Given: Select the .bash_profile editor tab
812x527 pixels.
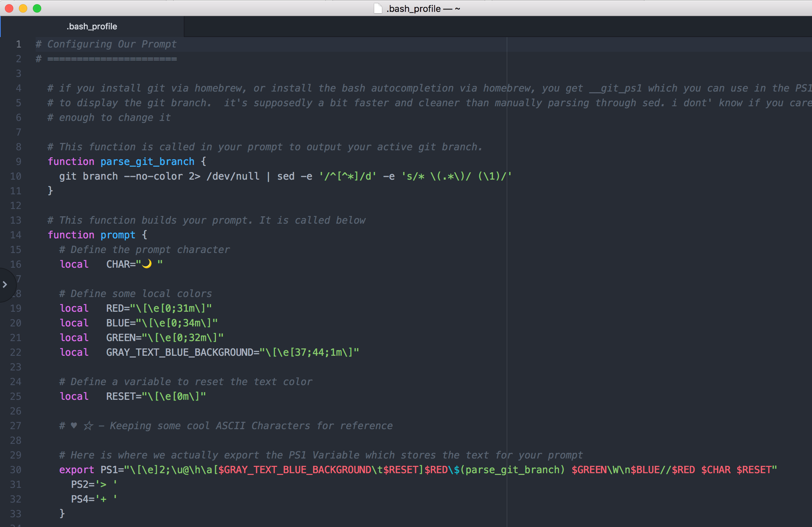Looking at the screenshot, I should (x=92, y=27).
